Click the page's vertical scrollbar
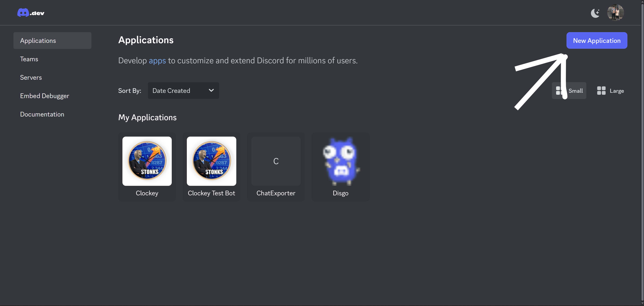The width and height of the screenshot is (644, 306). [x=642, y=150]
